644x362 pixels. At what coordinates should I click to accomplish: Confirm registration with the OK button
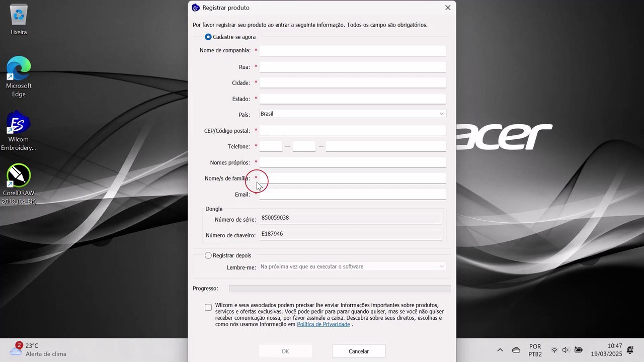tap(285, 351)
